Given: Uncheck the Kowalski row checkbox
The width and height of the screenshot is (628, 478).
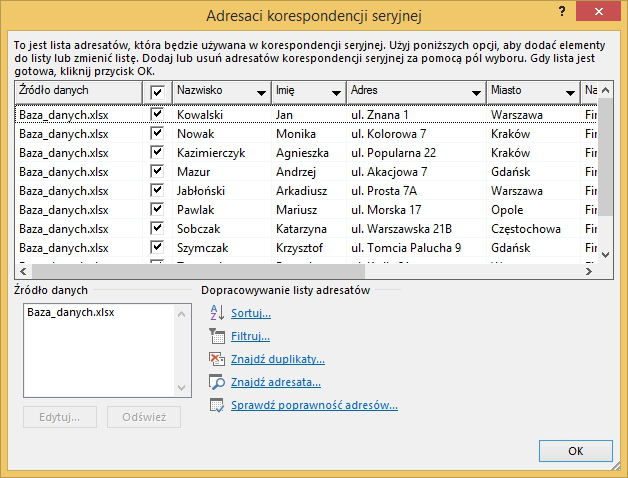Looking at the screenshot, I should click(x=157, y=114).
